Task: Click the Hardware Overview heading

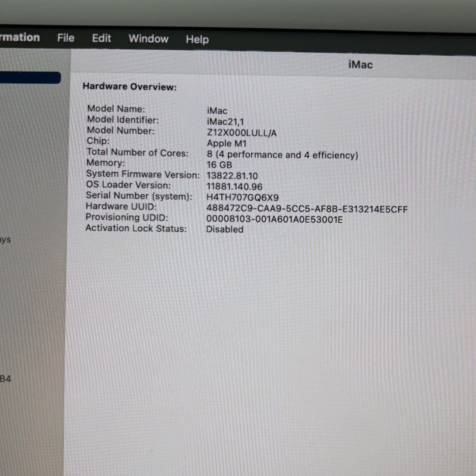Action: click(x=129, y=87)
